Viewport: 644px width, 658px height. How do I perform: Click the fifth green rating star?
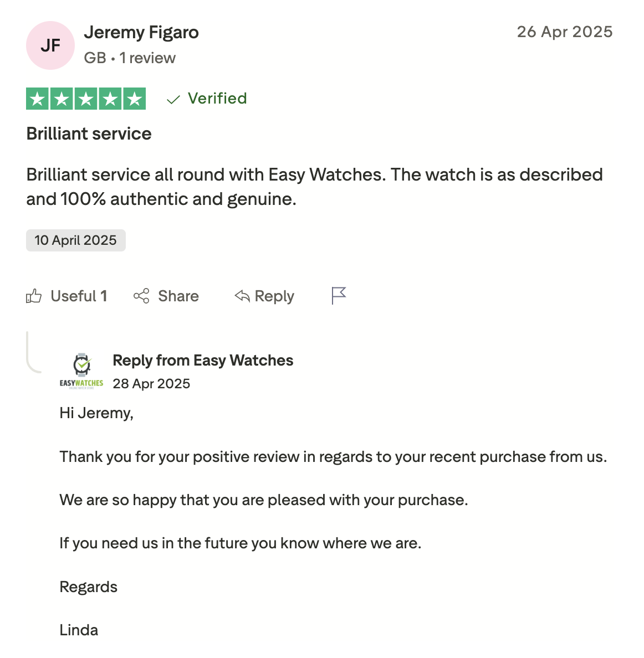pos(134,99)
